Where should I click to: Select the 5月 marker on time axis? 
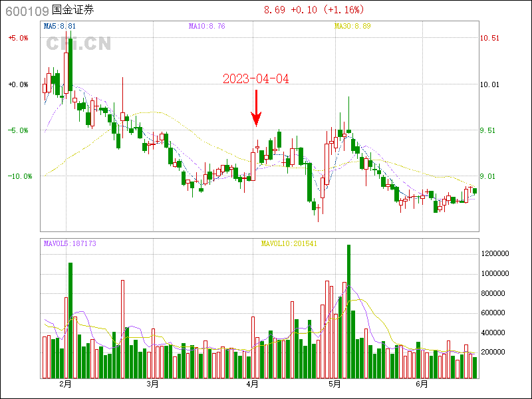(x=334, y=384)
